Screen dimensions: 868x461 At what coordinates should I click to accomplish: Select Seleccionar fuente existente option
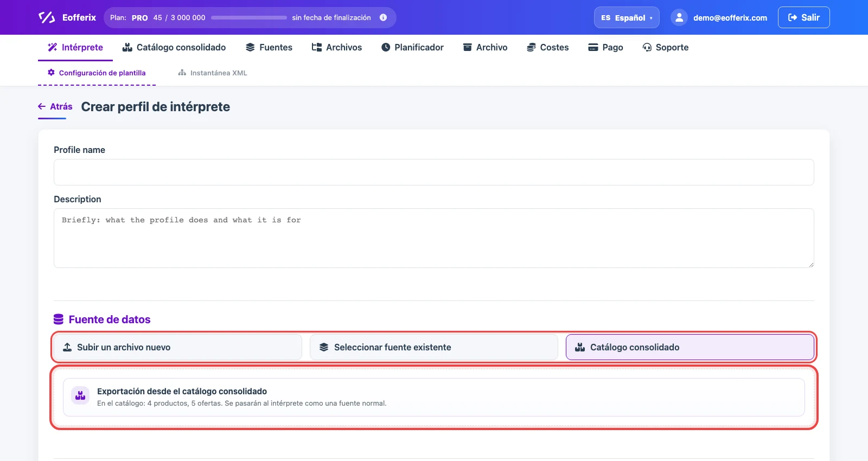pyautogui.click(x=433, y=347)
